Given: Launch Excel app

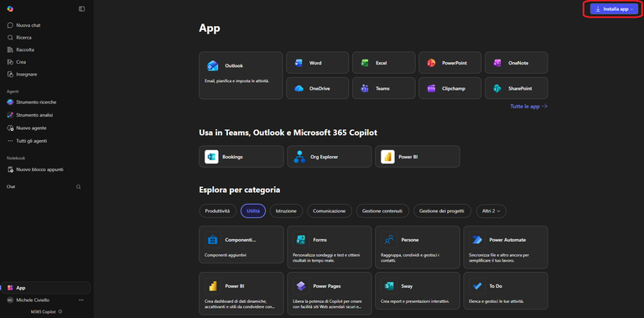Looking at the screenshot, I should (x=383, y=63).
